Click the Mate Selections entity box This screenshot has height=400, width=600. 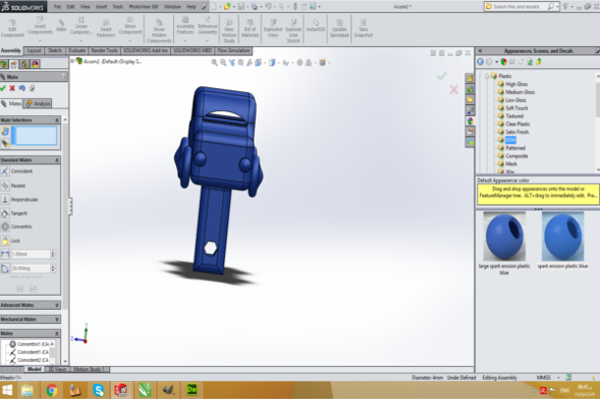click(34, 136)
